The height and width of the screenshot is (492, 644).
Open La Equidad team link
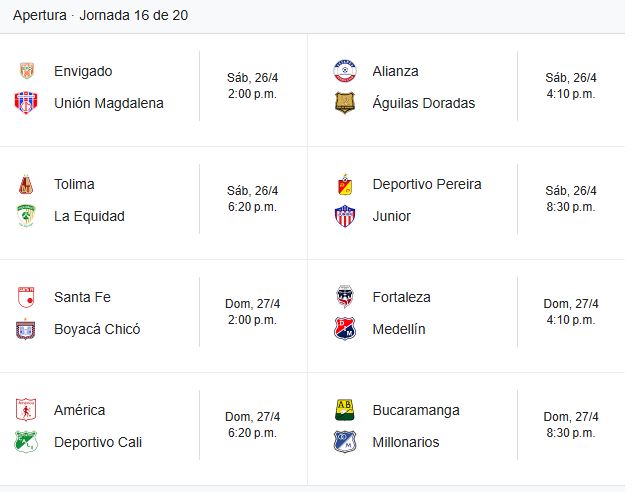point(90,216)
